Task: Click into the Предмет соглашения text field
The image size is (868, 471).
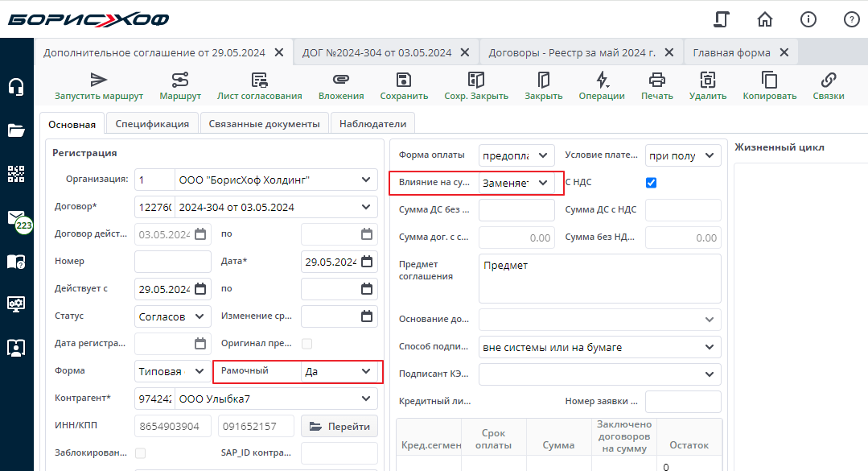Action: 599,278
